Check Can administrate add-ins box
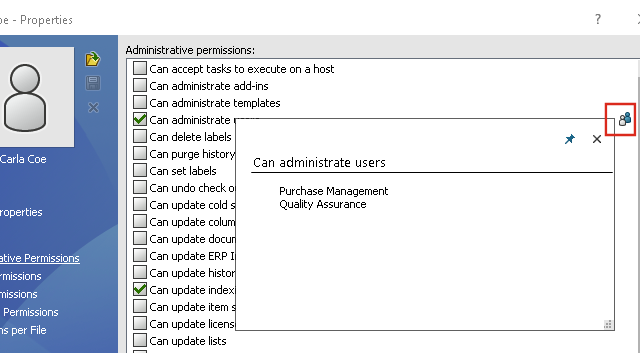 [x=140, y=86]
